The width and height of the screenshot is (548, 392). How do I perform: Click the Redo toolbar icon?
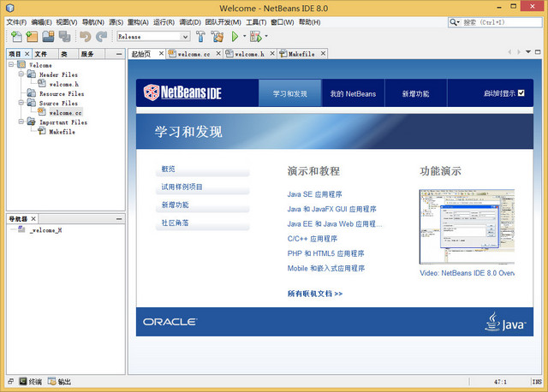101,36
